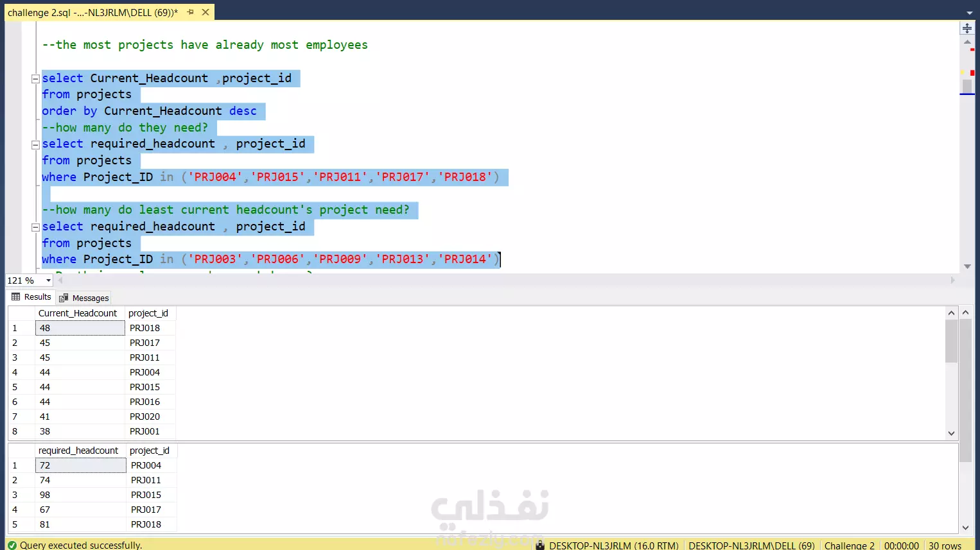
Task: Switch to the Messages tab
Action: click(84, 298)
